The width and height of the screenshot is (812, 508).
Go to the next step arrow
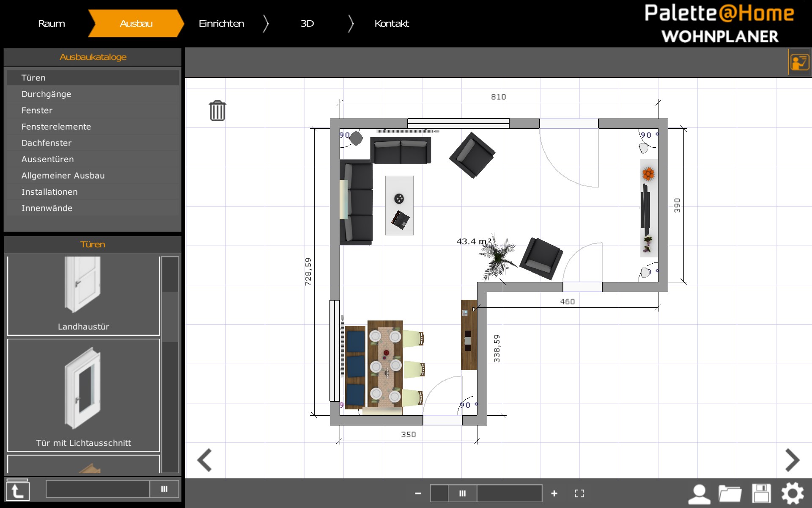[x=792, y=460]
